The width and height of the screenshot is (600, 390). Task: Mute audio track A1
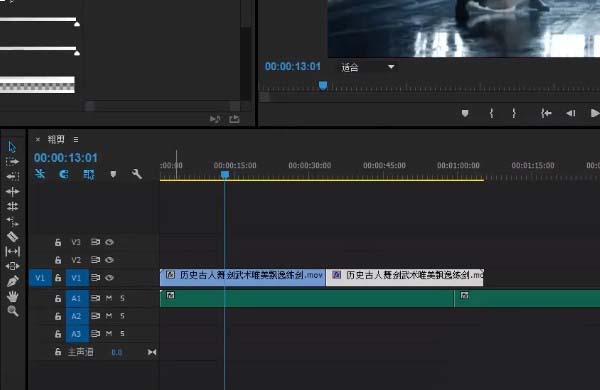tap(109, 298)
